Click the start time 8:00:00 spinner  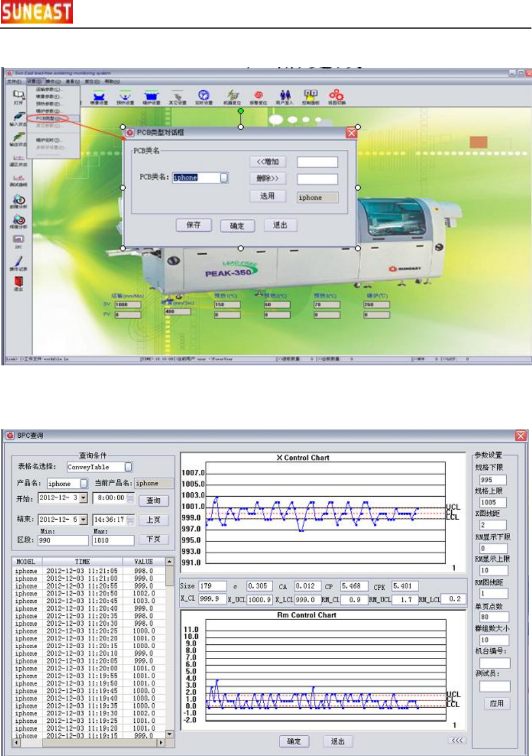point(130,498)
